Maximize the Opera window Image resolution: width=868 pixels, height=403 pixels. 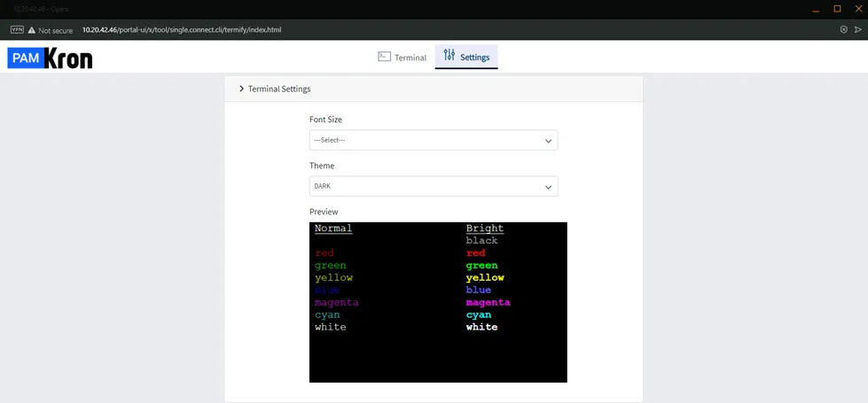[x=837, y=9]
